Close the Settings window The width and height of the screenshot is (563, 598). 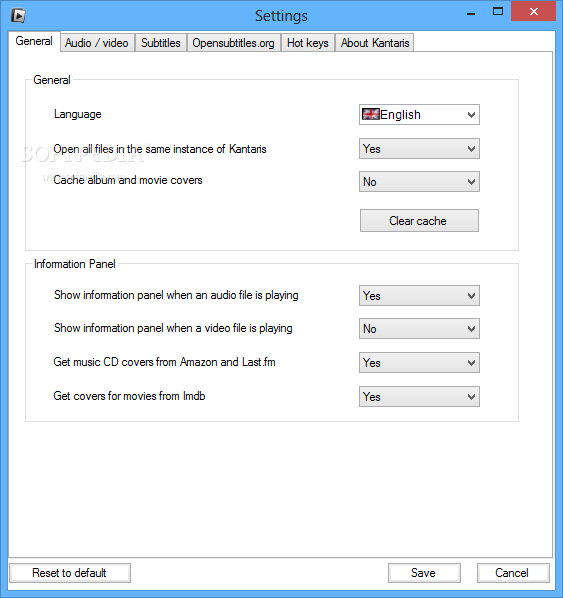tap(534, 11)
